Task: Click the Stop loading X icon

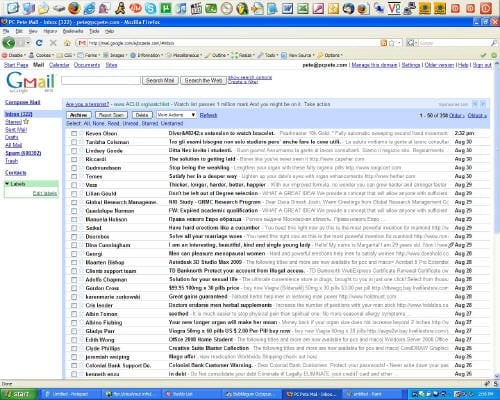Action: 53,43
